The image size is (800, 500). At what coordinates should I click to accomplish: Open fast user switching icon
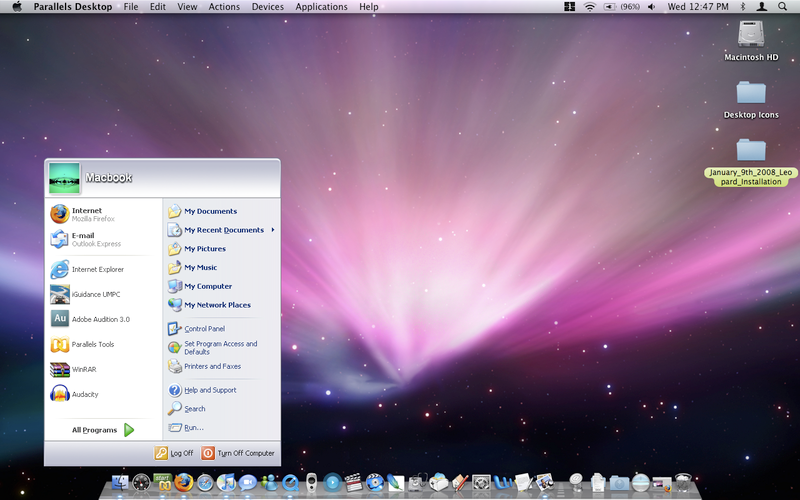point(762,7)
